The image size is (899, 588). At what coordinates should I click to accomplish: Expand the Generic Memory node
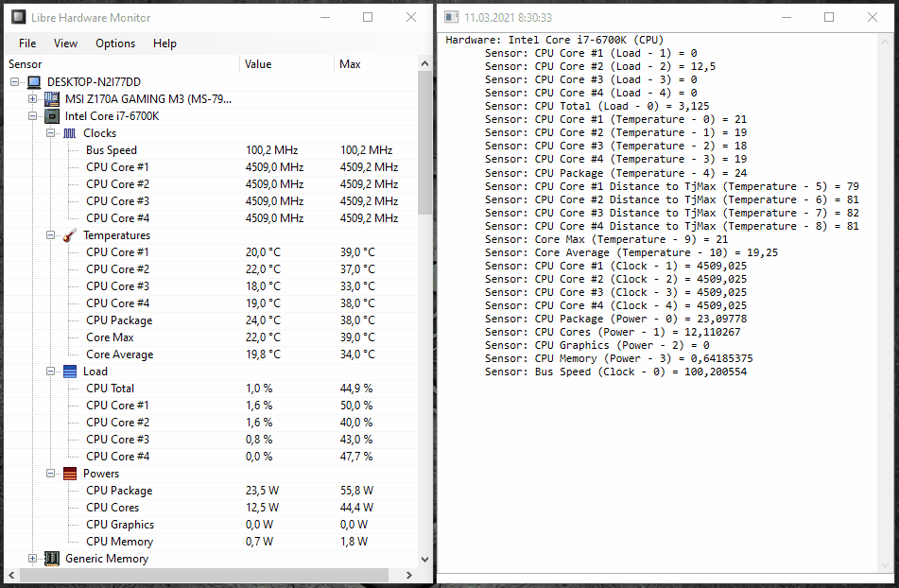(32, 559)
